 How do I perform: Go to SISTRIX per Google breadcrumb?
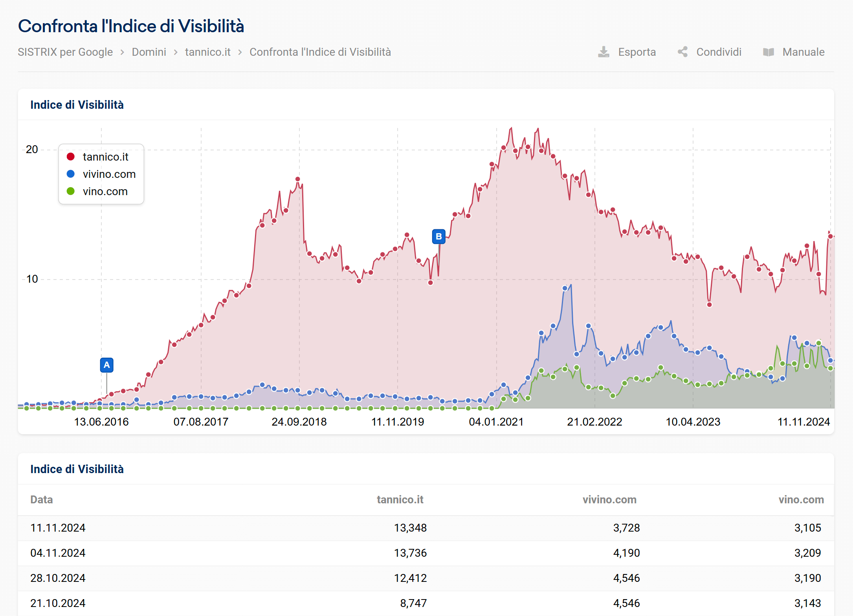click(65, 52)
